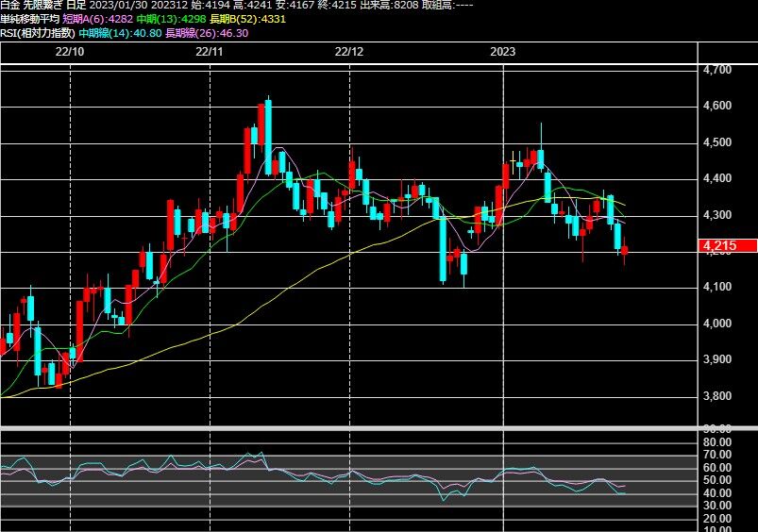Screen dimensions: 758x532
Task: Click the 白金 先限繋ぎ 日足 chart title
Action: [x=43, y=6]
